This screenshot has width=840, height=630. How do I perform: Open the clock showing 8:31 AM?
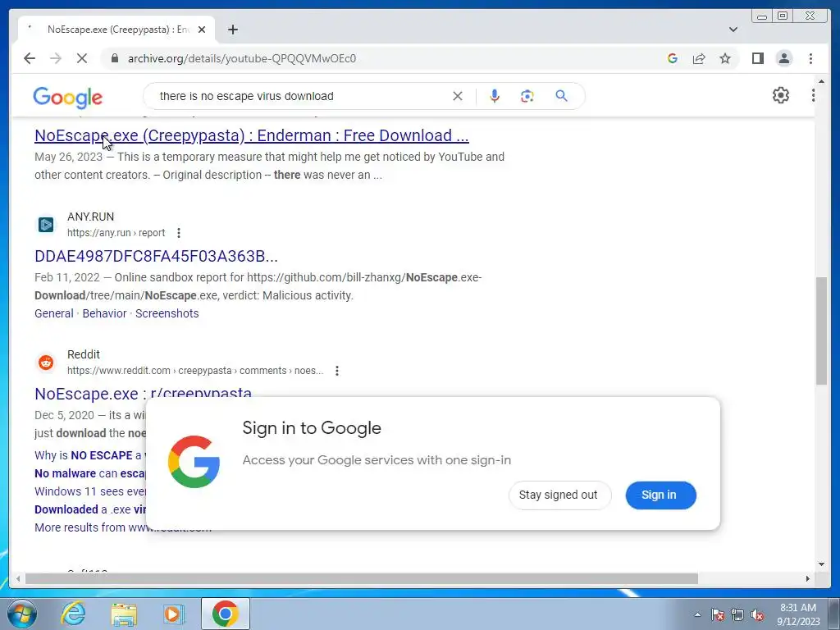click(798, 614)
